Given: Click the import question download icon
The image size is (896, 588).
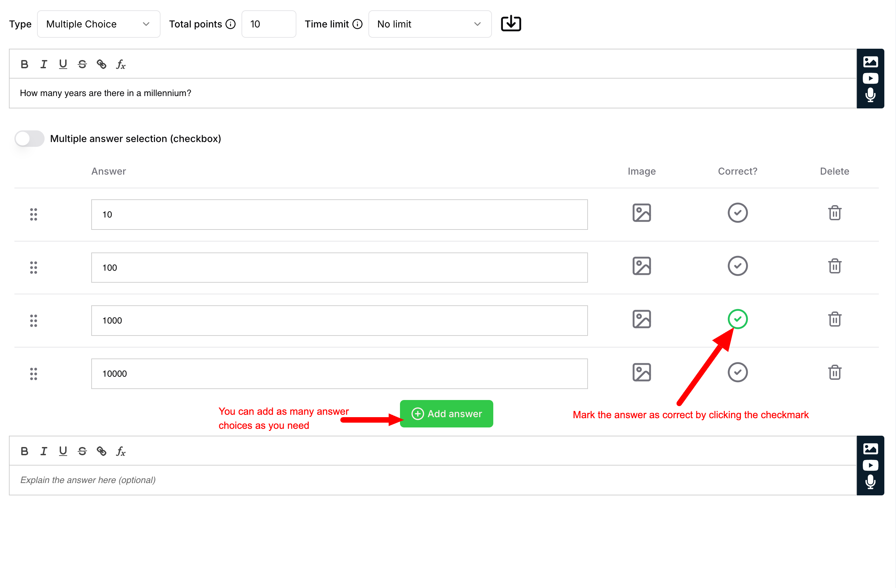Looking at the screenshot, I should (x=510, y=24).
